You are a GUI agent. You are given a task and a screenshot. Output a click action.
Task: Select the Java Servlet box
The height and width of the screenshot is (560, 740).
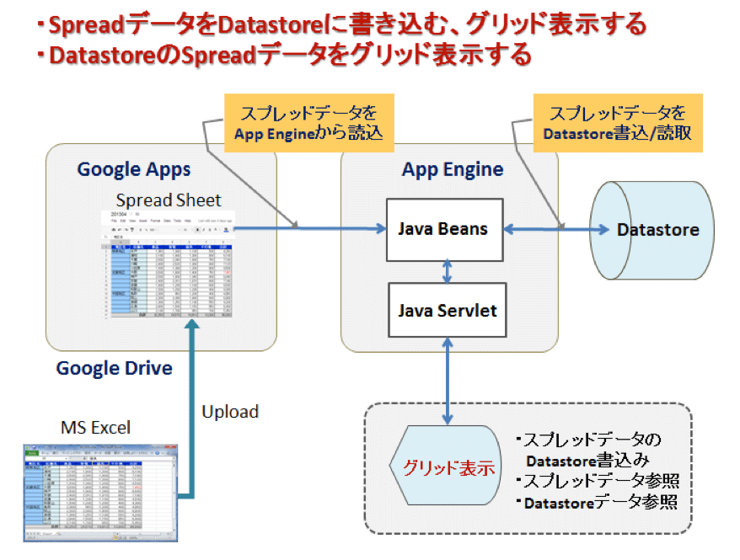447,310
